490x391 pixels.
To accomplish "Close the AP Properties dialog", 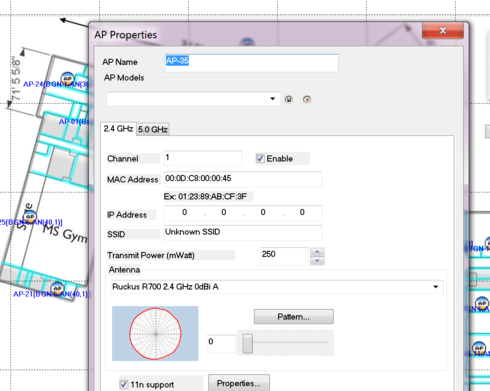I will coord(443,31).
